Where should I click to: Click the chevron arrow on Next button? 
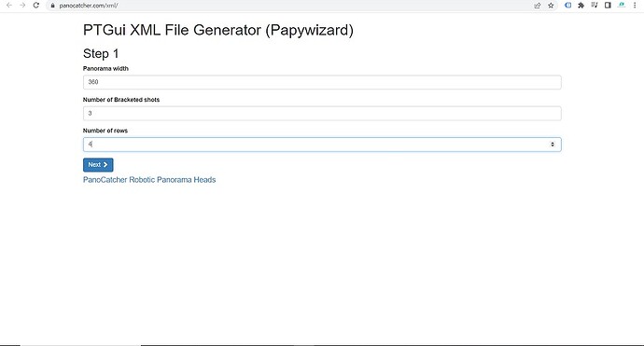[x=105, y=164]
